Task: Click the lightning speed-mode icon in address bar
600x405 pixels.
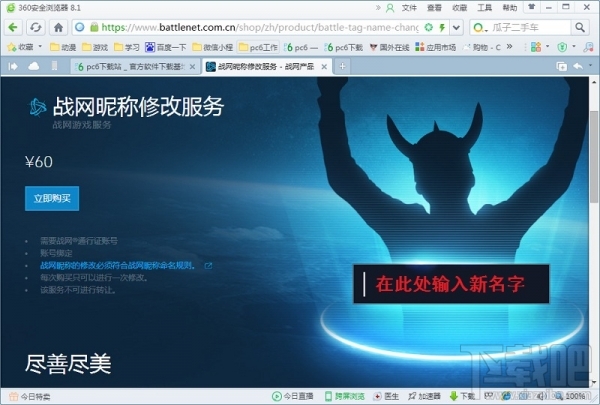Action: click(x=442, y=27)
